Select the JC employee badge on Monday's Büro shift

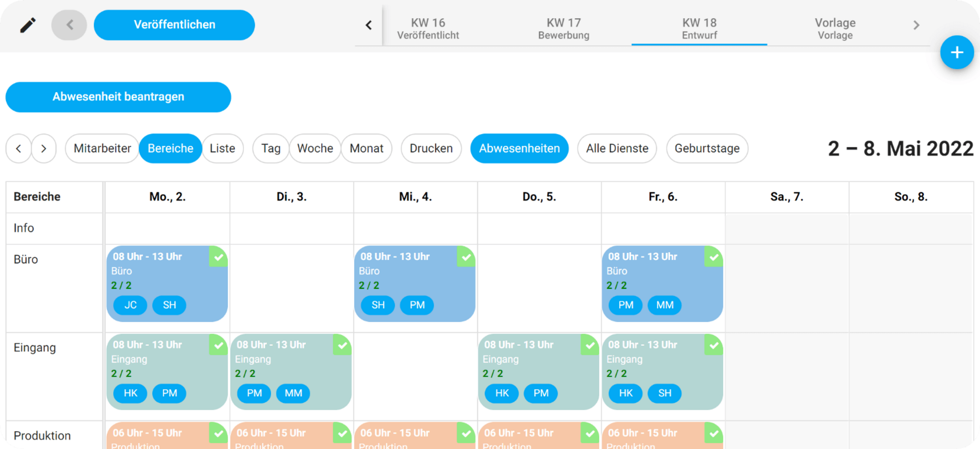point(130,305)
